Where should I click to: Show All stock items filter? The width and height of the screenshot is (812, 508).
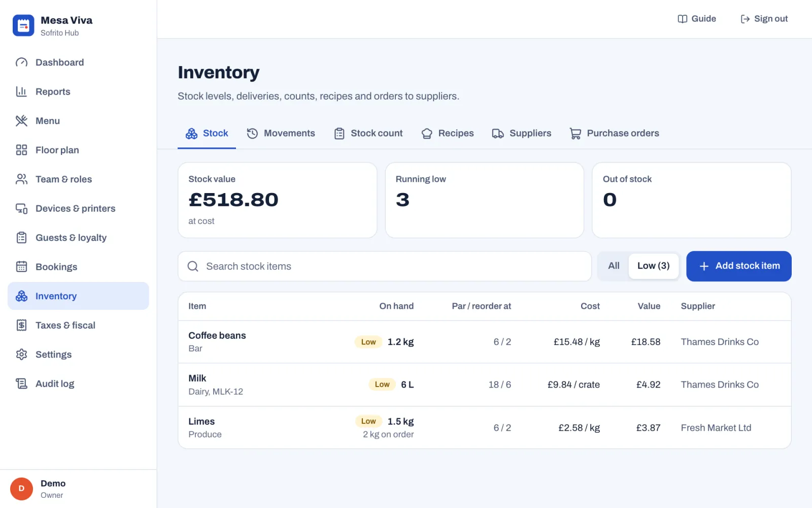click(614, 266)
